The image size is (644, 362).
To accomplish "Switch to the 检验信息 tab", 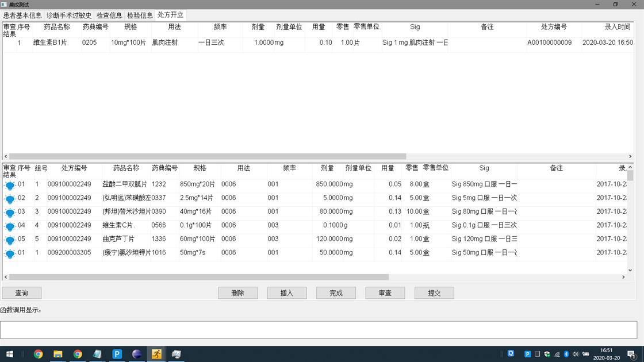I will 140,16.
